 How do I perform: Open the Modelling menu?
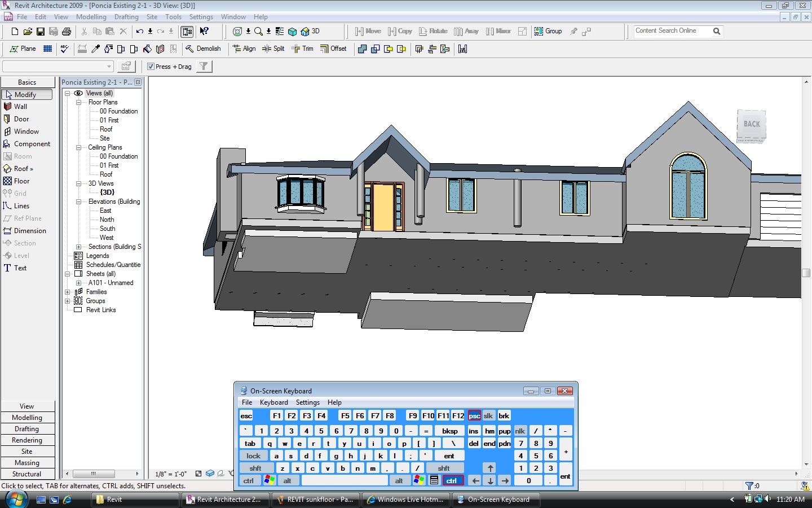pos(91,16)
